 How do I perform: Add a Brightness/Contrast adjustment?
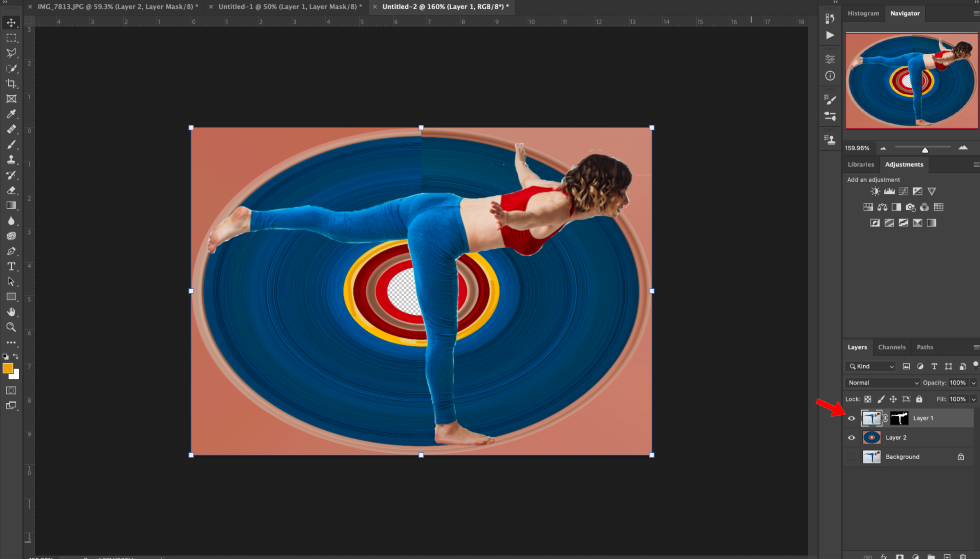[875, 191]
